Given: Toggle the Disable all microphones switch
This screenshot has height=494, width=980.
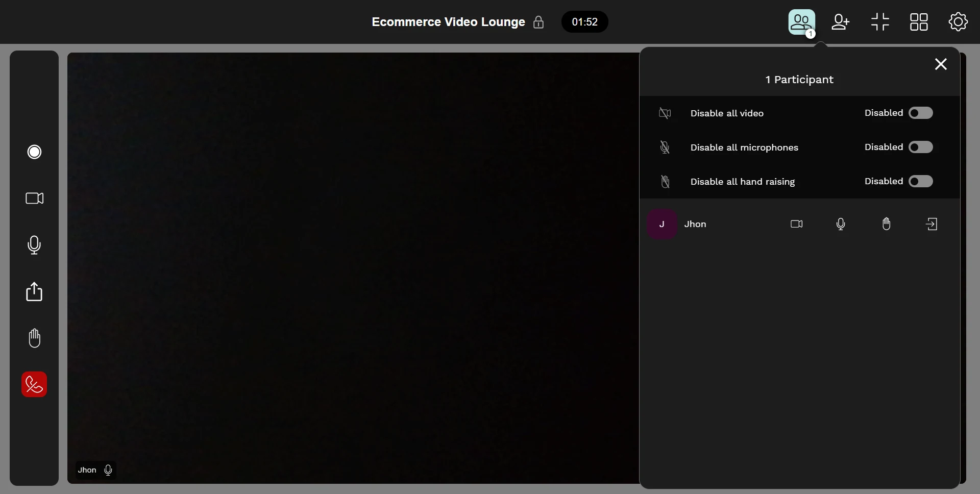Looking at the screenshot, I should tap(921, 147).
